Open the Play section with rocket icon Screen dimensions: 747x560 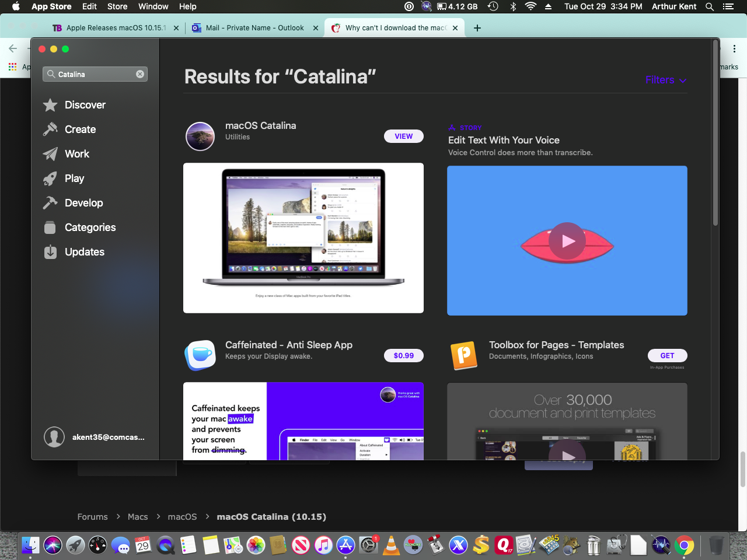tap(64, 178)
